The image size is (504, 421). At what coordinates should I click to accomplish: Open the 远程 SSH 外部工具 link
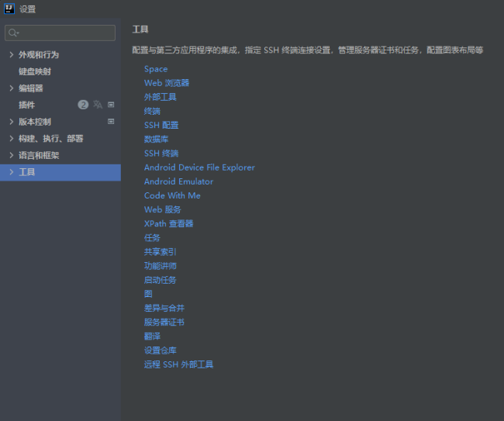178,364
